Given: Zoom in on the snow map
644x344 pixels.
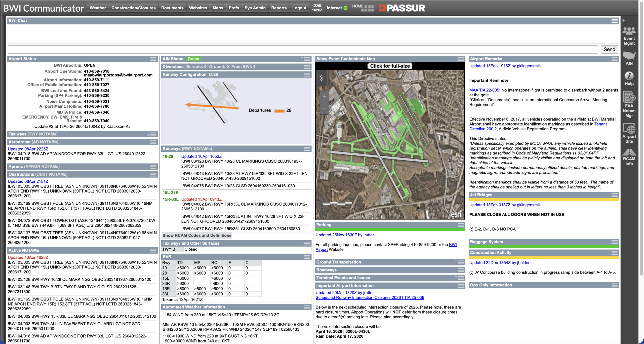Looking at the screenshot, I should pos(324,96).
